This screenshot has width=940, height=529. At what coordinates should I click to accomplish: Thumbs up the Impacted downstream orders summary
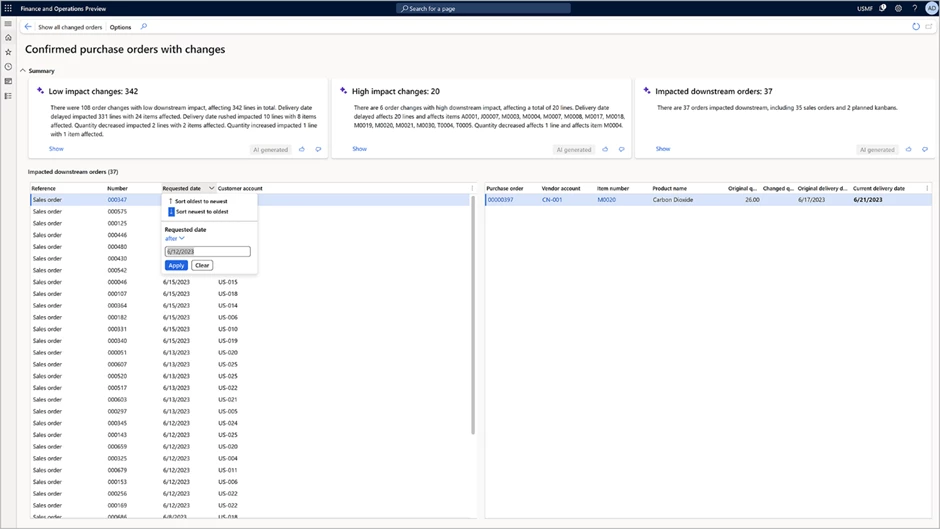point(909,149)
